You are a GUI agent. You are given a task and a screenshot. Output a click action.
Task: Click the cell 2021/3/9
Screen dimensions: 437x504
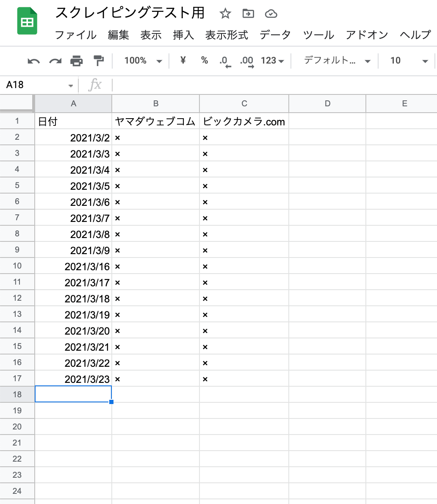73,250
